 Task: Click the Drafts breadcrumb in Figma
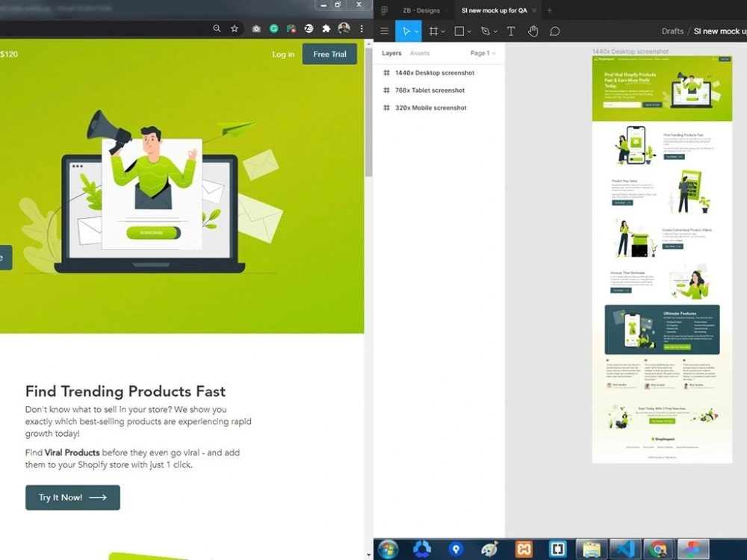[672, 31]
